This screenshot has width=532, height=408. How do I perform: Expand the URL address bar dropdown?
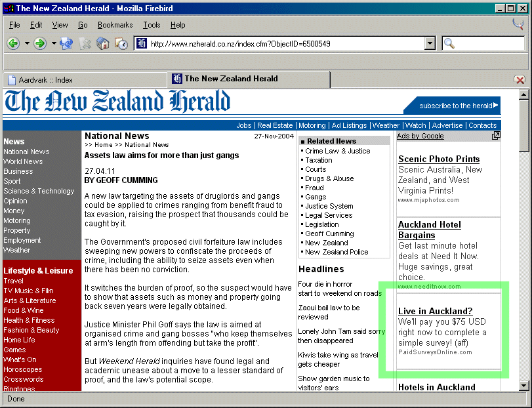click(430, 44)
